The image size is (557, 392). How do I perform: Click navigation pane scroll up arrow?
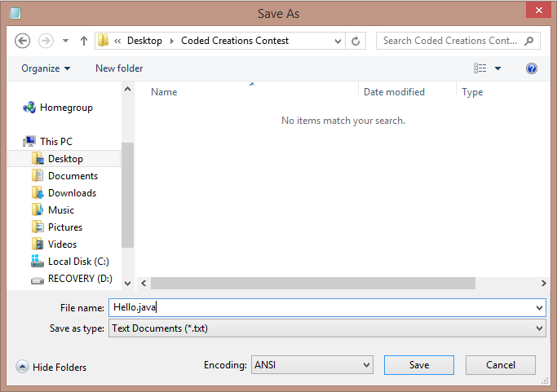pos(127,89)
